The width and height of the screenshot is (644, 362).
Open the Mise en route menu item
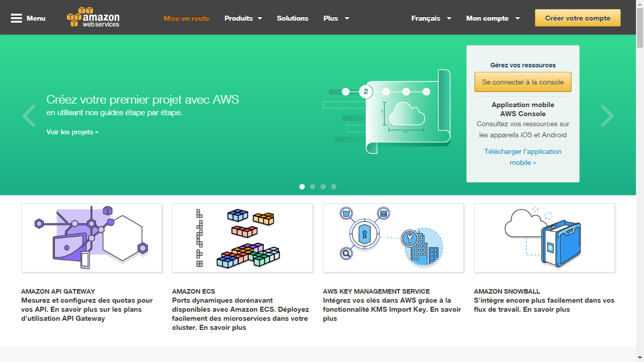tap(186, 18)
